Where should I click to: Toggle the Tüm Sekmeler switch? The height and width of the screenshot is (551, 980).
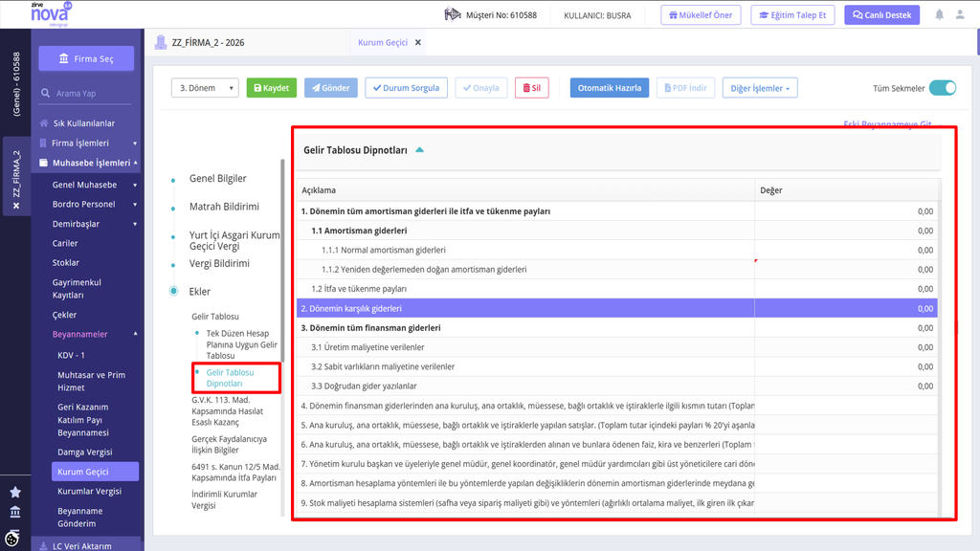point(943,88)
